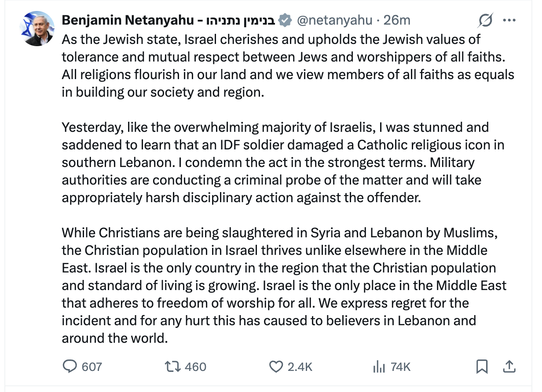The image size is (542, 392).
Task: Like the post with the heart icon
Action: point(276,367)
